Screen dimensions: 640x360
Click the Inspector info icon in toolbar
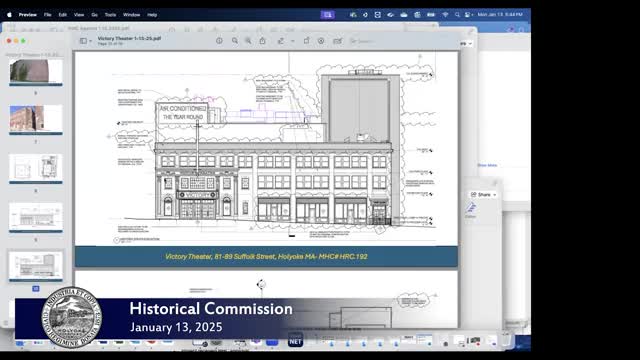(x=219, y=41)
